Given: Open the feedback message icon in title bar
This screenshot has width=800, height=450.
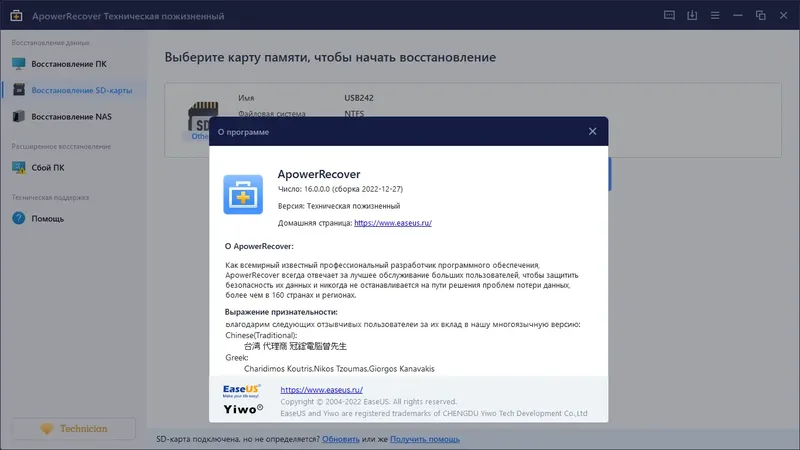Looking at the screenshot, I should 669,15.
